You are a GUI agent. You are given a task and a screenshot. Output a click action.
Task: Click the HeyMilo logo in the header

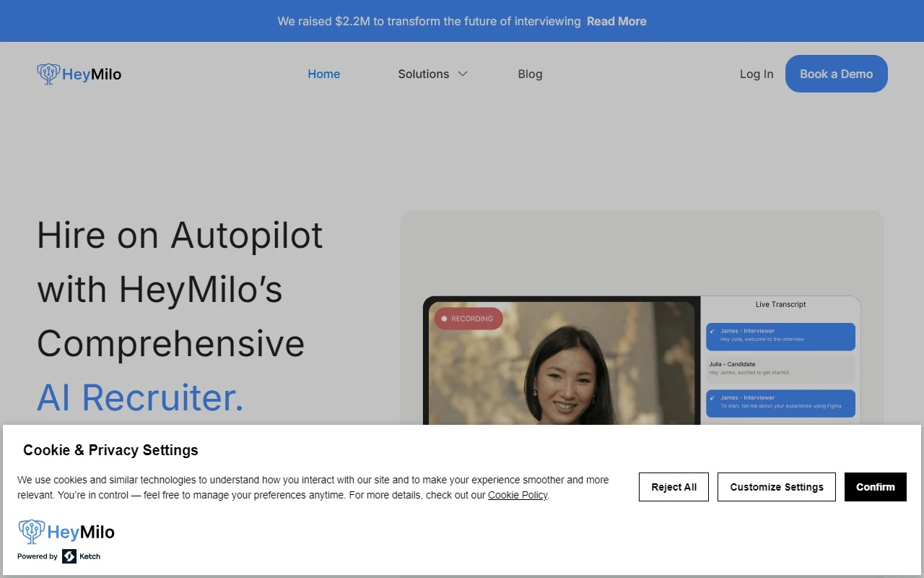(79, 74)
